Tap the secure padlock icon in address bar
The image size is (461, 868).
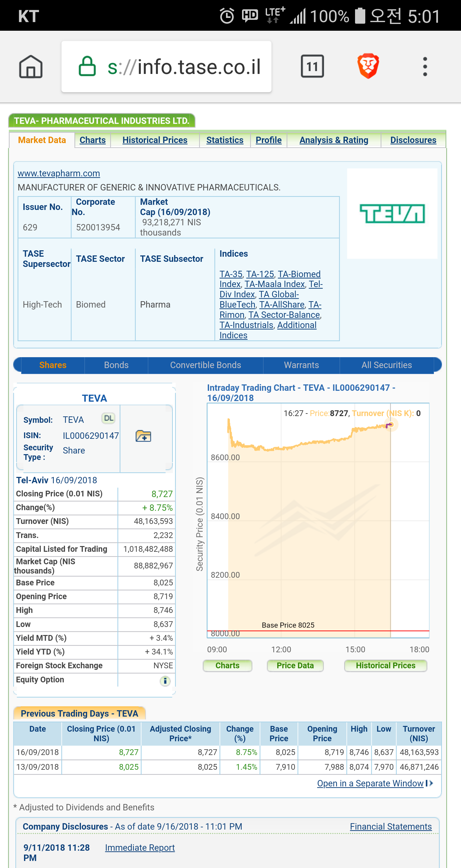pos(87,66)
